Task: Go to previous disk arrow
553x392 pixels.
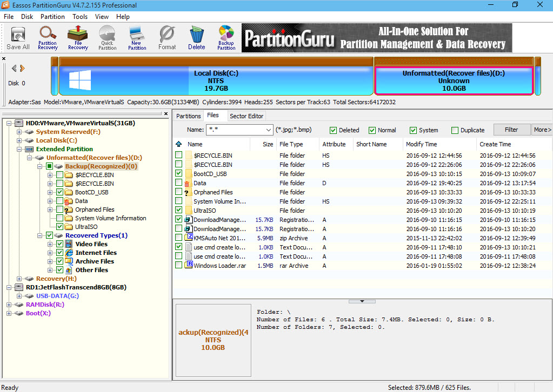Action: (14, 69)
